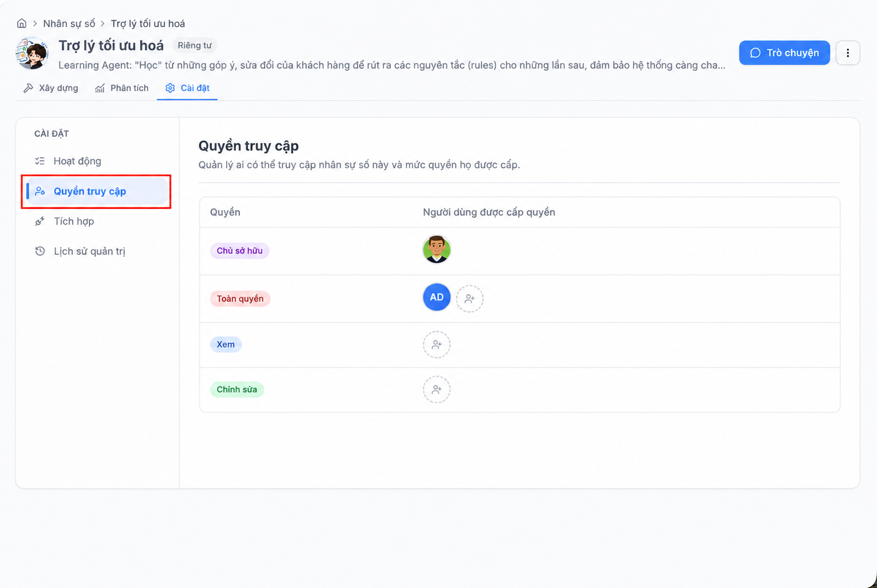The image size is (877, 588).
Task: Click the agent avatar beside the title
Action: click(x=32, y=53)
